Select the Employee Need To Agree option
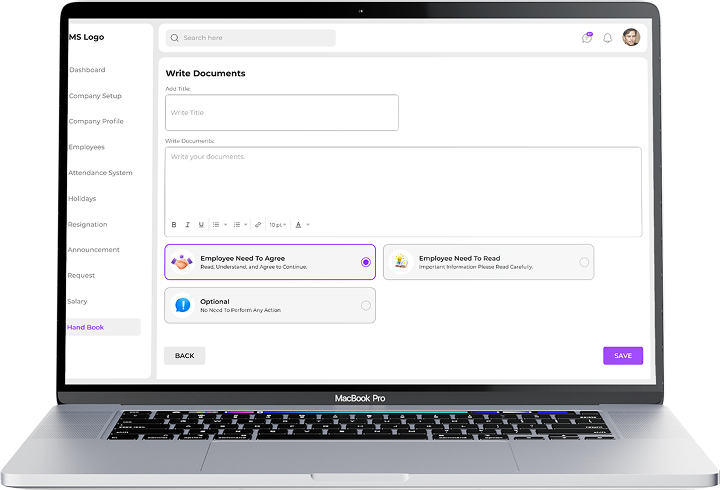The height and width of the screenshot is (490, 720). [365, 262]
